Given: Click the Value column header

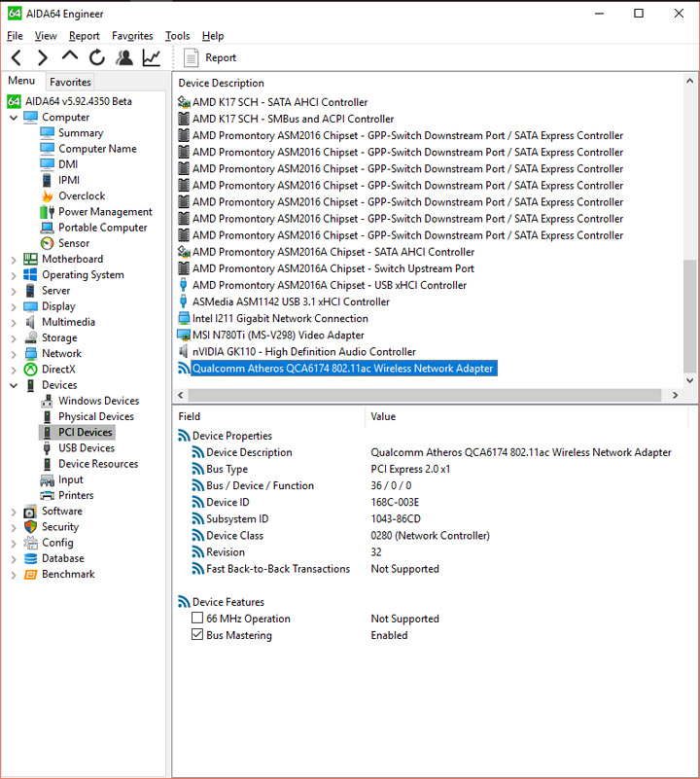Looking at the screenshot, I should click(x=383, y=416).
